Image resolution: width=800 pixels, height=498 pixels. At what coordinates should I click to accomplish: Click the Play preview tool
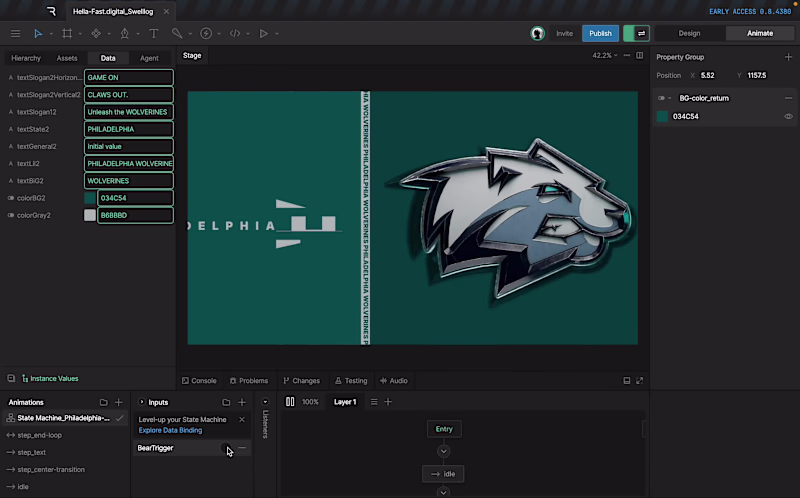pos(263,34)
